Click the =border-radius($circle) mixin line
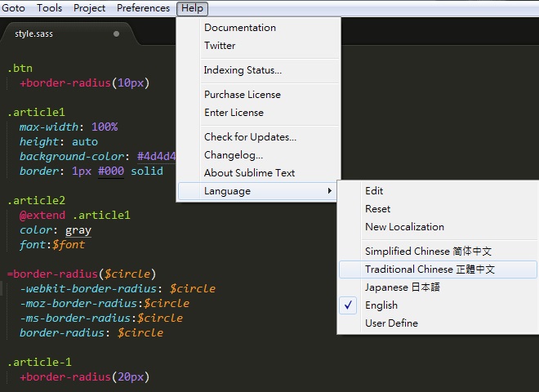539x392 pixels. [82, 274]
